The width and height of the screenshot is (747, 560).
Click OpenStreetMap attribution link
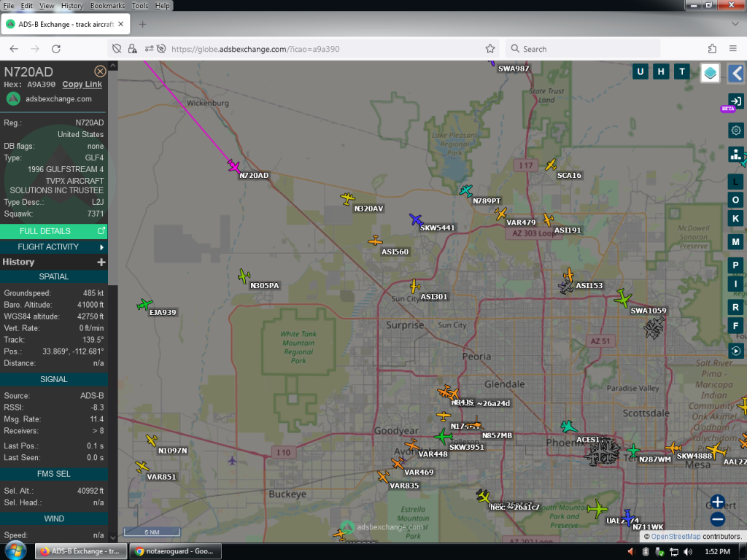tap(676, 536)
